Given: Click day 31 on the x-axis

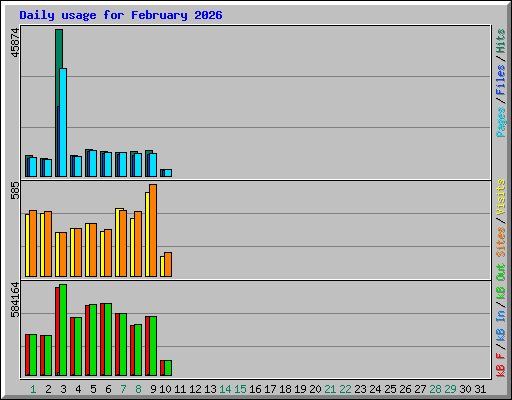Looking at the screenshot, I should (480, 389).
